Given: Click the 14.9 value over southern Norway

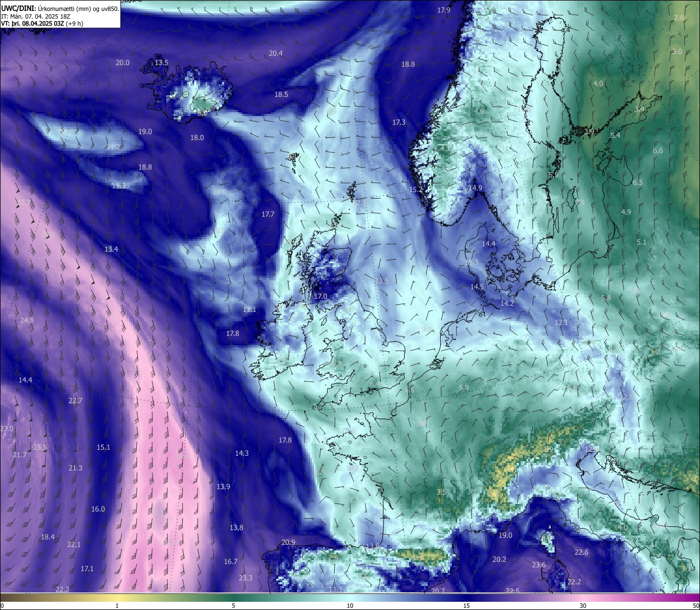Looking at the screenshot, I should pos(475,188).
